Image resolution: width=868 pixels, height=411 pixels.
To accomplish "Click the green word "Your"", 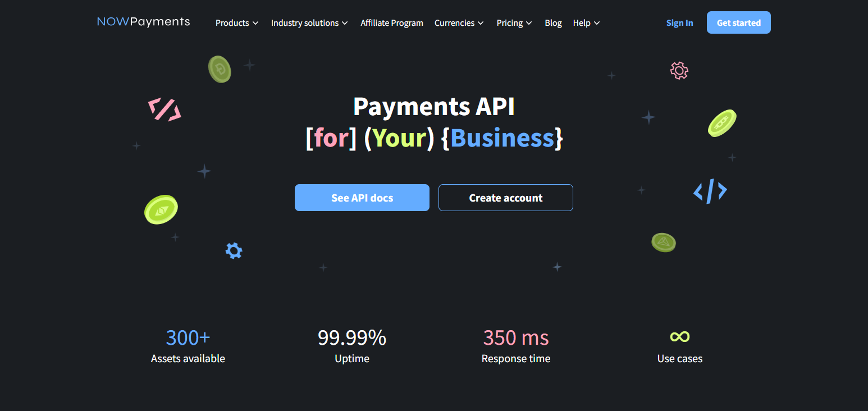I will [x=399, y=138].
